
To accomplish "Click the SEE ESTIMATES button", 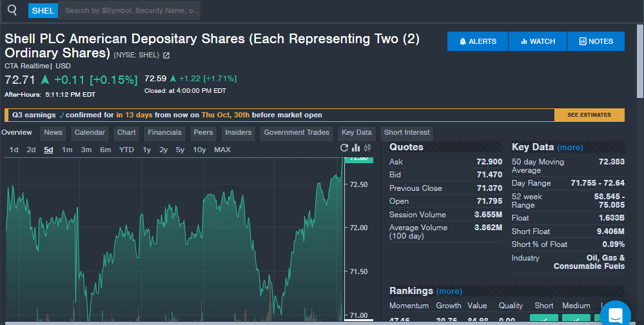I will click(589, 115).
